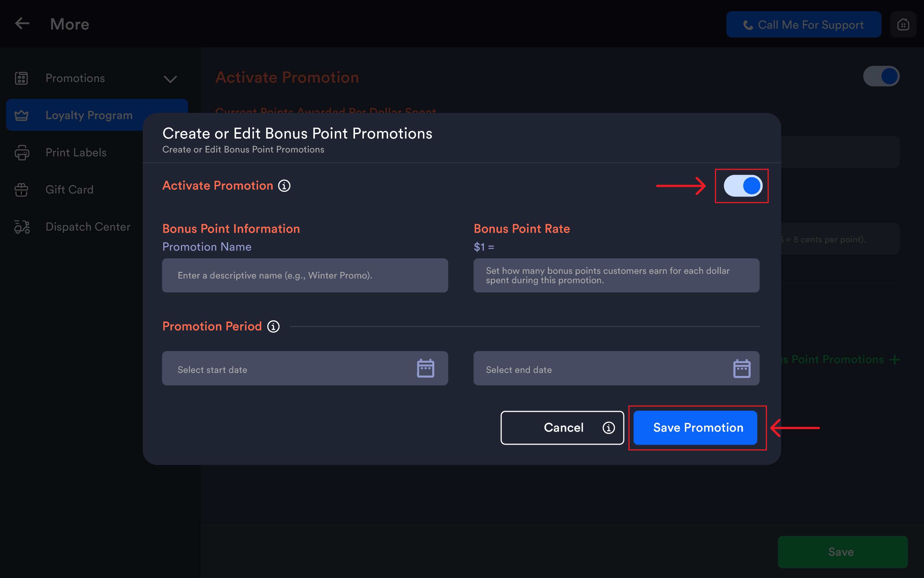Expand the Promotions chevron in sidebar

(x=170, y=79)
